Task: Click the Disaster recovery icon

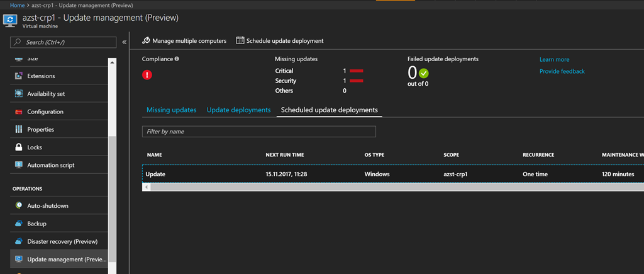Action: (18, 241)
